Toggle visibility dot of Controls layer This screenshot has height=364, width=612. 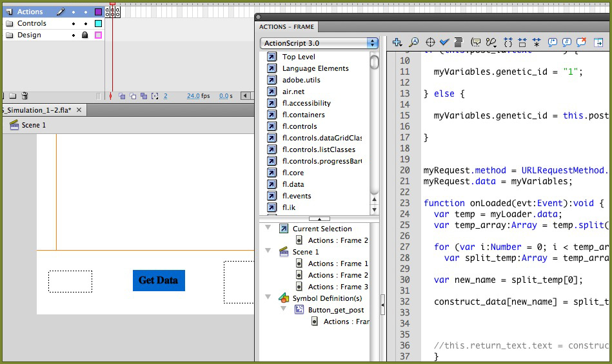74,24
